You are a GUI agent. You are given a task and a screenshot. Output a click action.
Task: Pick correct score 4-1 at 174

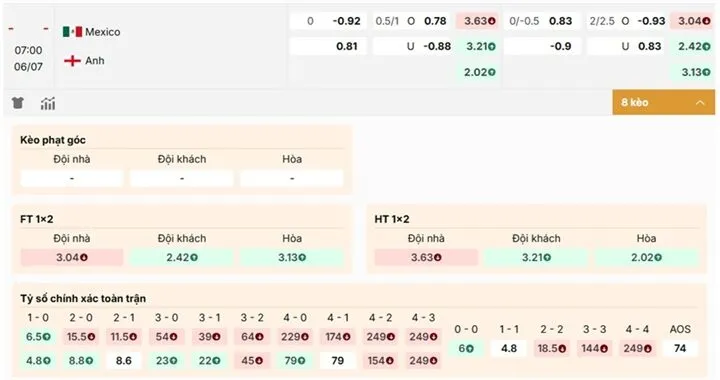338,336
